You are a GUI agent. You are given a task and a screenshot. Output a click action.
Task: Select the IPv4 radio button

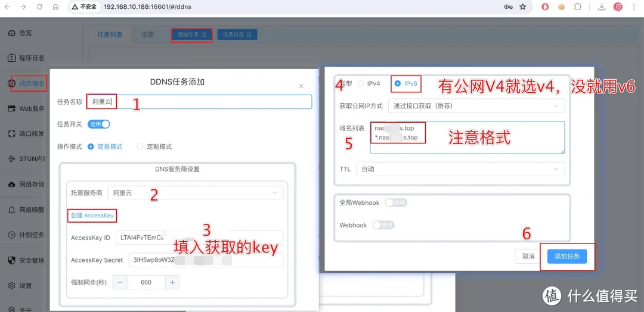(361, 84)
